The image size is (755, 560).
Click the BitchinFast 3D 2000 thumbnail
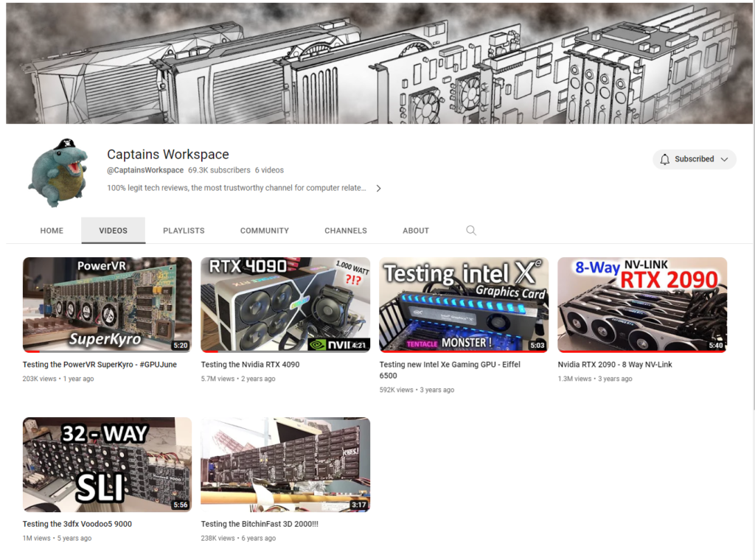[x=285, y=464]
